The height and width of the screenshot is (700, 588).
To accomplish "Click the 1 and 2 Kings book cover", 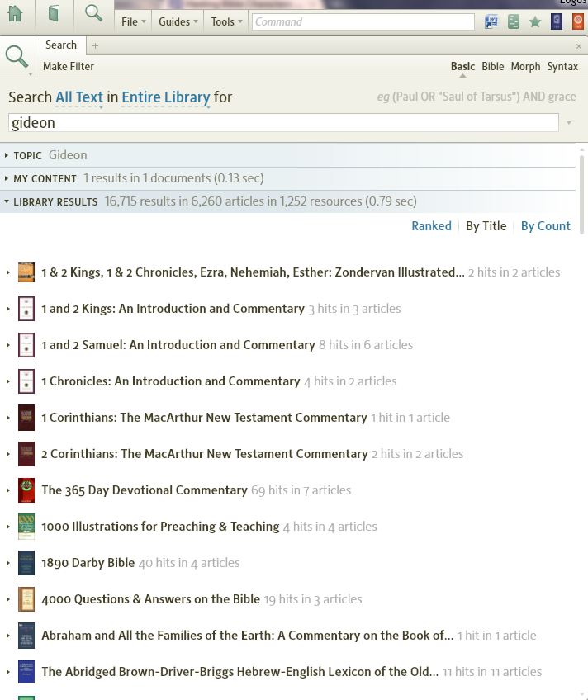I will [26, 309].
